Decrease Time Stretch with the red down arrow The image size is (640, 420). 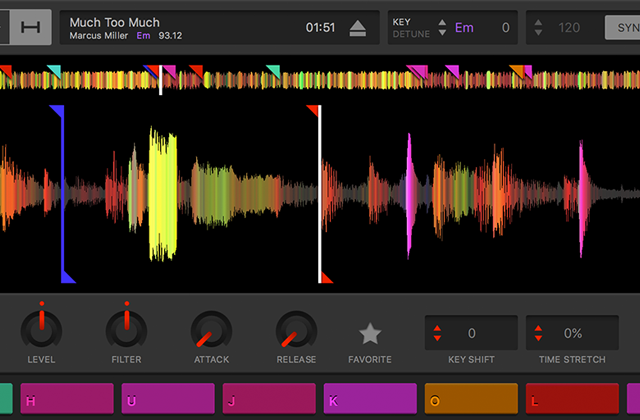(538, 338)
